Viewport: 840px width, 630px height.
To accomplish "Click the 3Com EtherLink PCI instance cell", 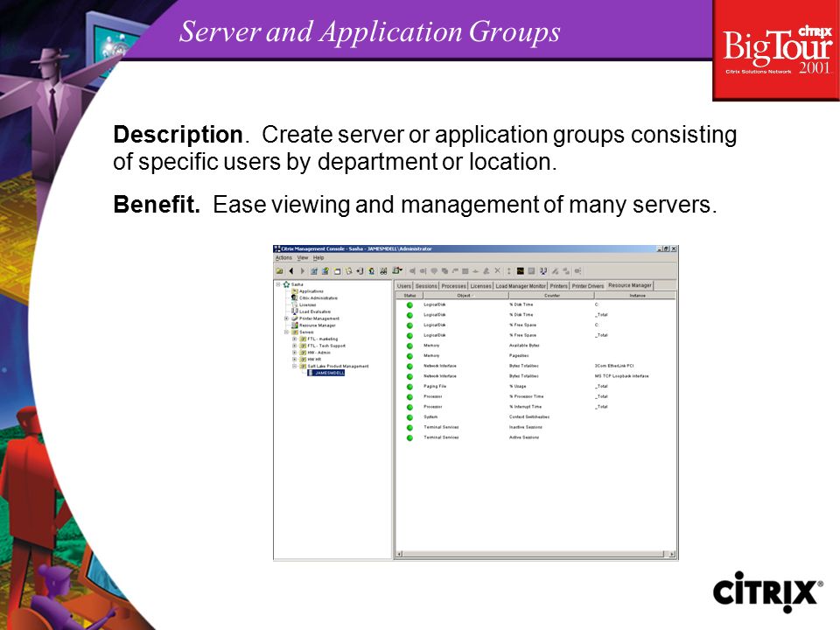I will (x=614, y=366).
